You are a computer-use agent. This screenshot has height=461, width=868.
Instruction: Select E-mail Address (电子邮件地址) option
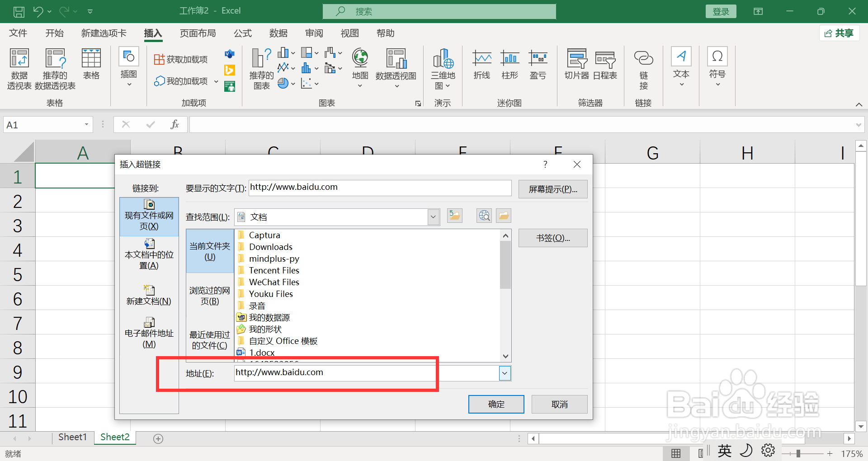149,333
